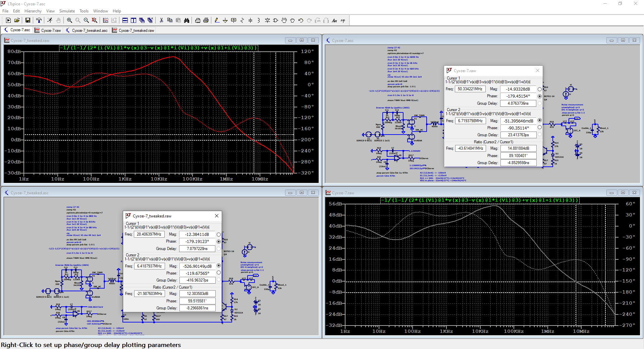Click the Run simulation icon
Screen dimensions: 644x349
8,20
